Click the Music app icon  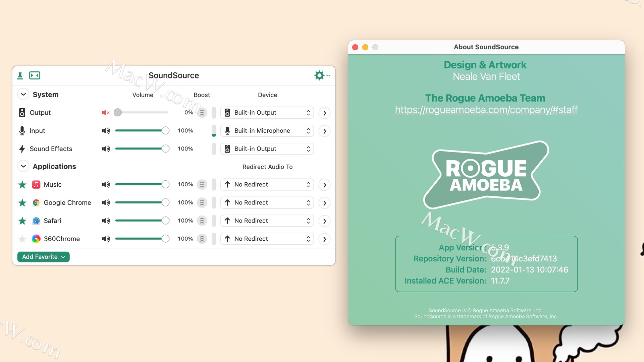click(x=36, y=184)
